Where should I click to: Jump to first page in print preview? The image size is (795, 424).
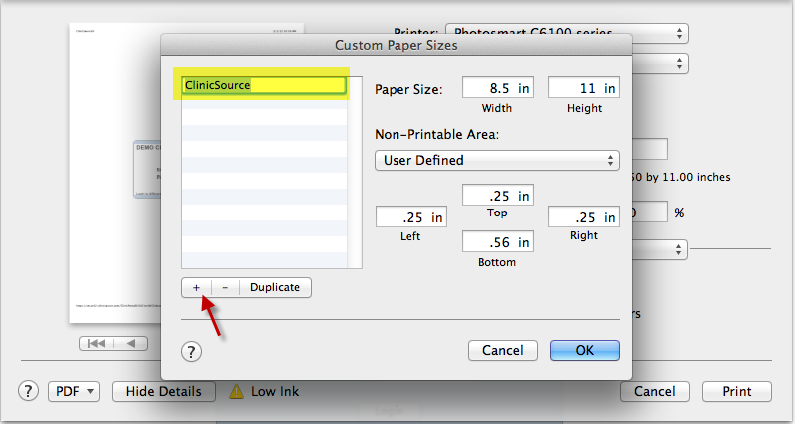tap(98, 344)
